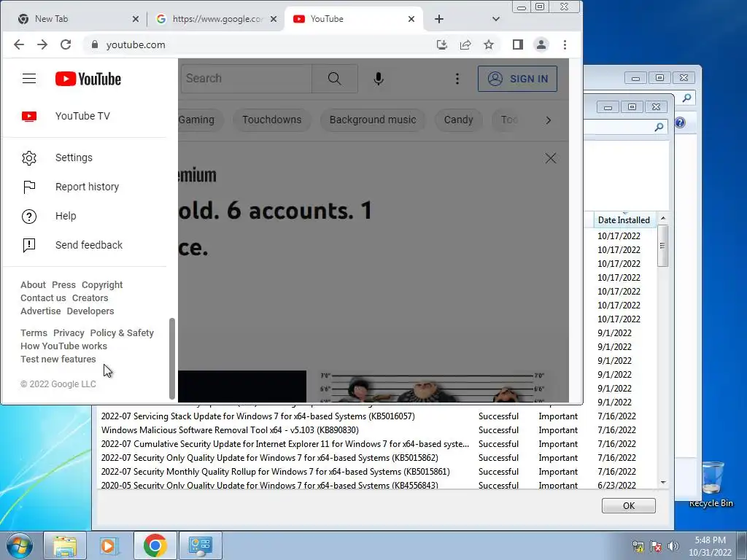Open Chrome three-dot menu
The height and width of the screenshot is (560, 747).
click(565, 44)
